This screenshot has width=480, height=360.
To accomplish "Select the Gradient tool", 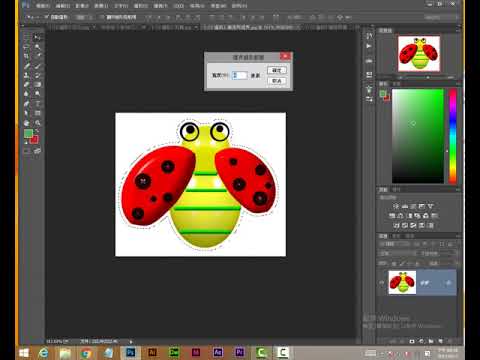I will (37, 85).
